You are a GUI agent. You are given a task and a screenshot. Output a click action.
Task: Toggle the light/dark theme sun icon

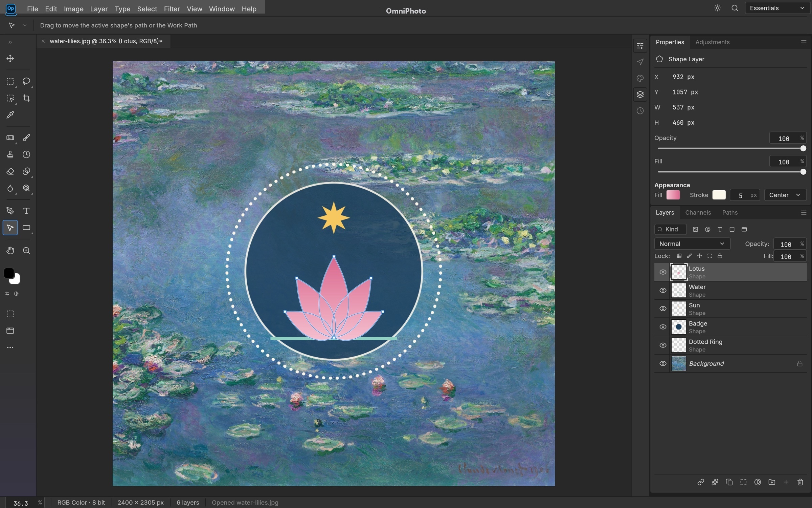[x=717, y=8]
